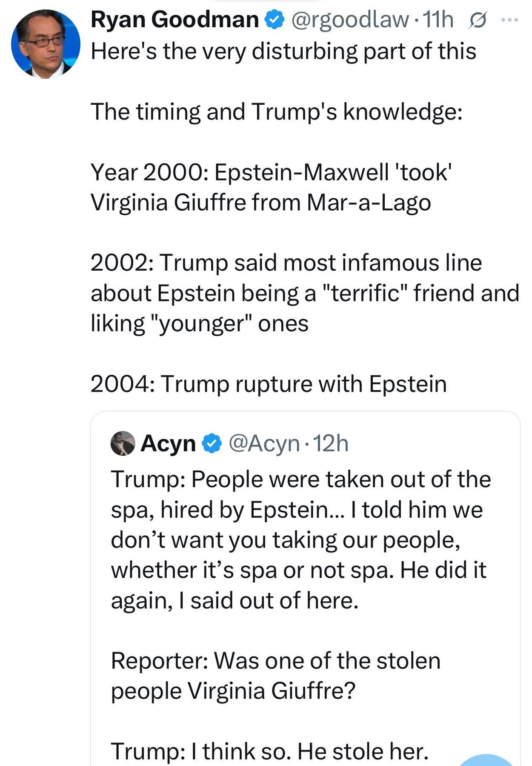The width and height of the screenshot is (532, 766).
Task: Open quoted post text about the spa
Action: tap(301, 540)
